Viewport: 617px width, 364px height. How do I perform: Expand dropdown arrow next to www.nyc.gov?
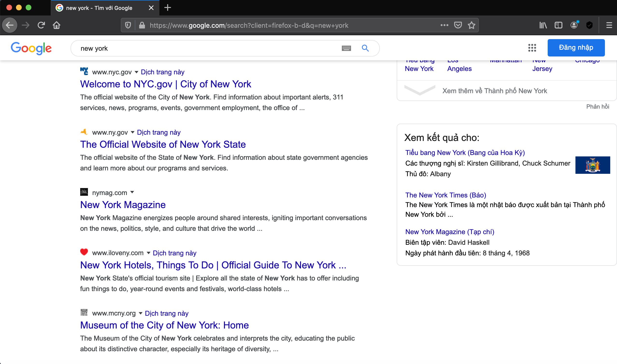pos(136,72)
